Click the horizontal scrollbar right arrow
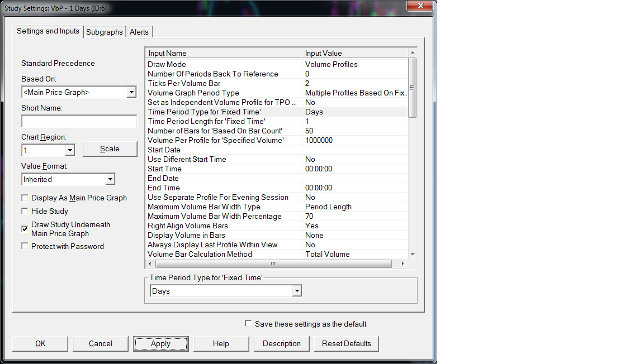644x364 pixels. point(402,264)
